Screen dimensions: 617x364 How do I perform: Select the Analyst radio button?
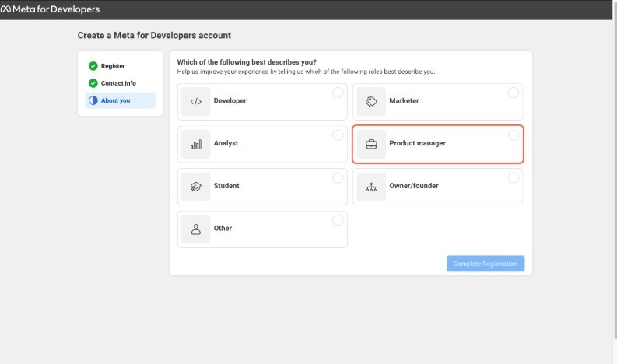338,135
